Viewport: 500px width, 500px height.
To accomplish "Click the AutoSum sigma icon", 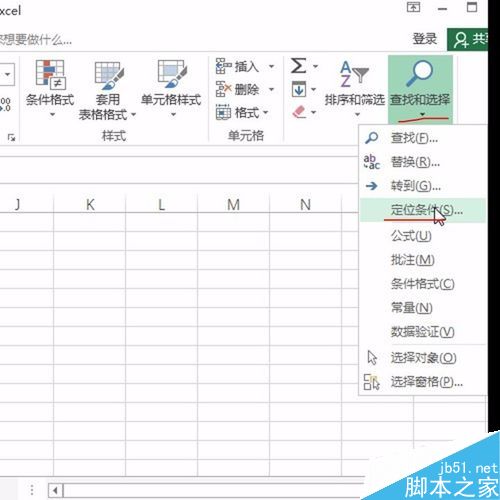I will click(x=298, y=65).
